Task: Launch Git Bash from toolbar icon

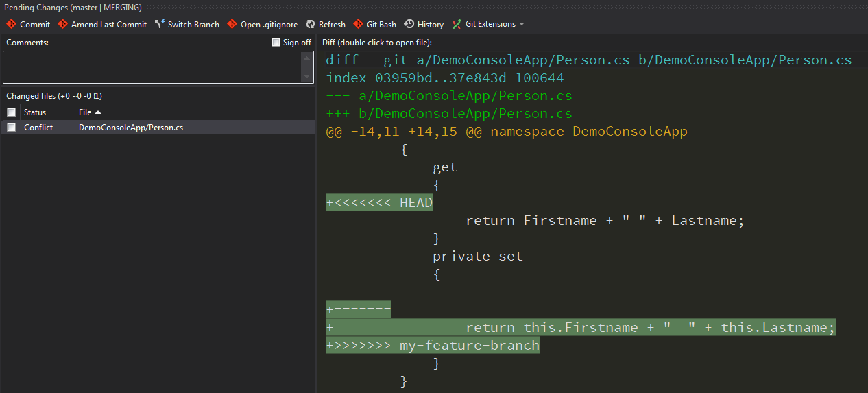Action: pyautogui.click(x=359, y=24)
